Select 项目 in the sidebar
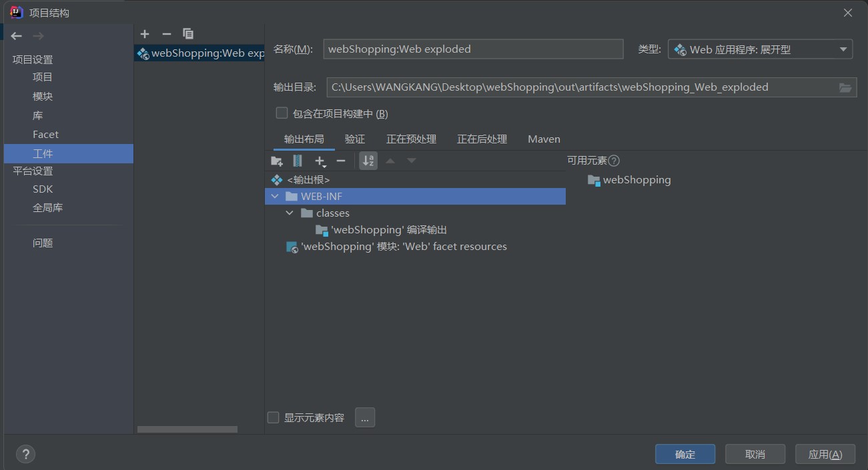 (x=43, y=77)
